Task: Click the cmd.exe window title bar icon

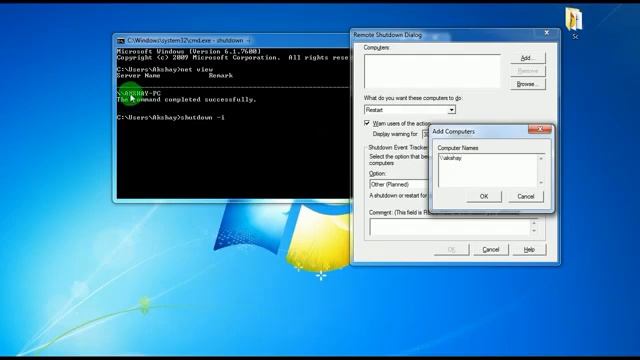Action: tap(120, 41)
